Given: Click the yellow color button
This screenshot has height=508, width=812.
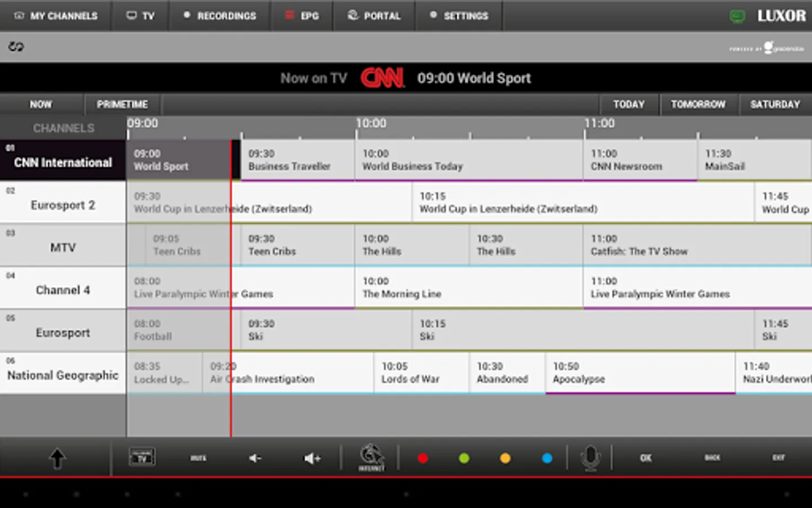Looking at the screenshot, I should 505,458.
